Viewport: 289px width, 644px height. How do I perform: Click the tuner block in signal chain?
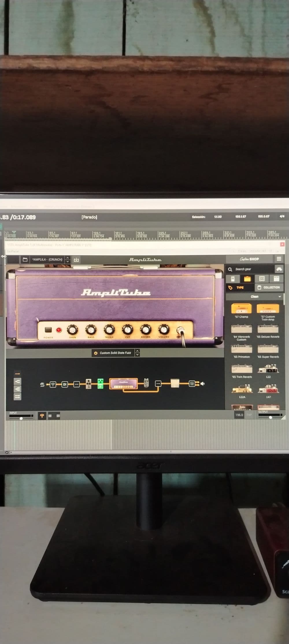pyautogui.click(x=53, y=384)
